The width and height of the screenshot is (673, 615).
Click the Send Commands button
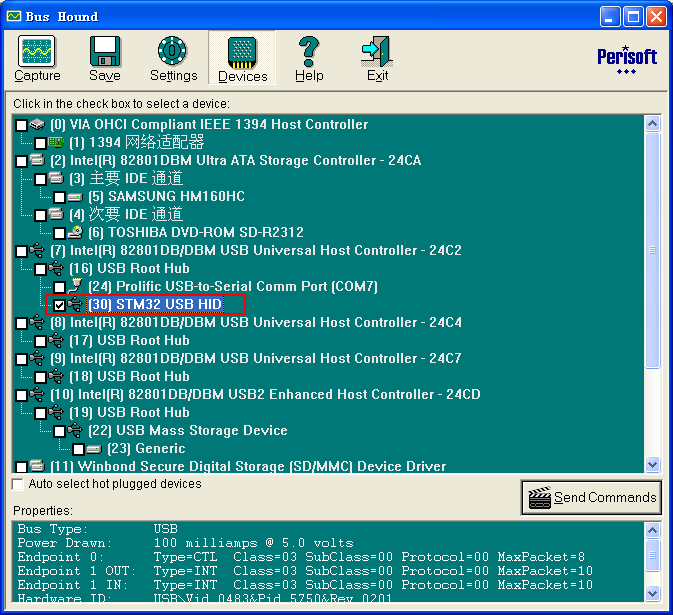tap(591, 497)
